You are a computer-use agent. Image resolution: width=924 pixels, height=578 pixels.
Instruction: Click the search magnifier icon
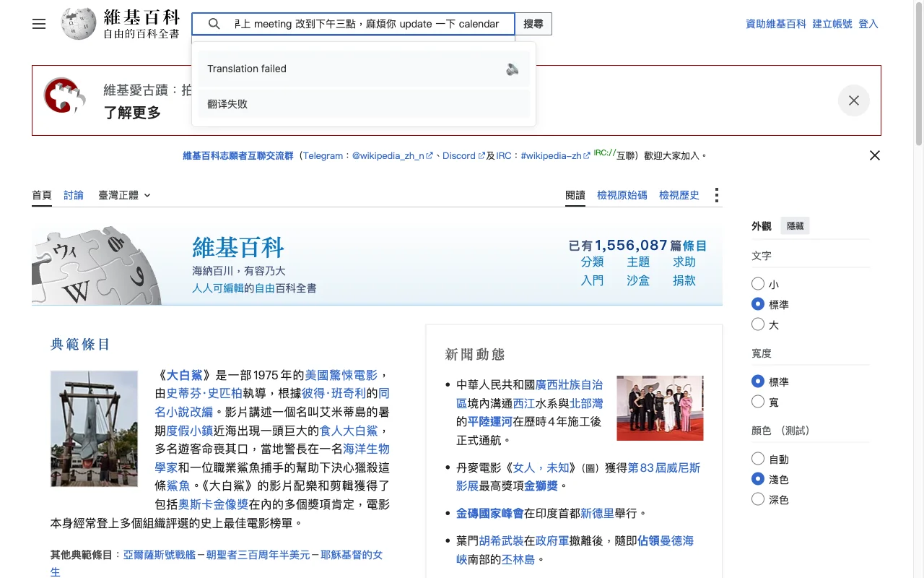tap(214, 24)
